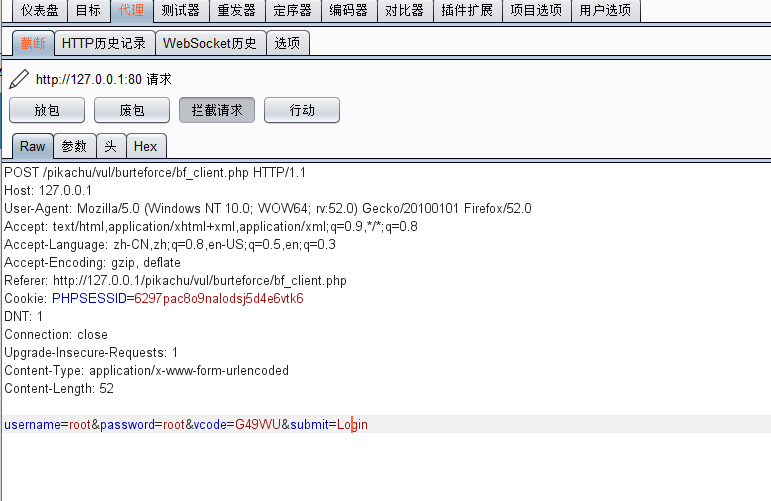771x501 pixels.
Task: Click the http://127.0.0.1:80 请求 label
Action: coord(104,79)
